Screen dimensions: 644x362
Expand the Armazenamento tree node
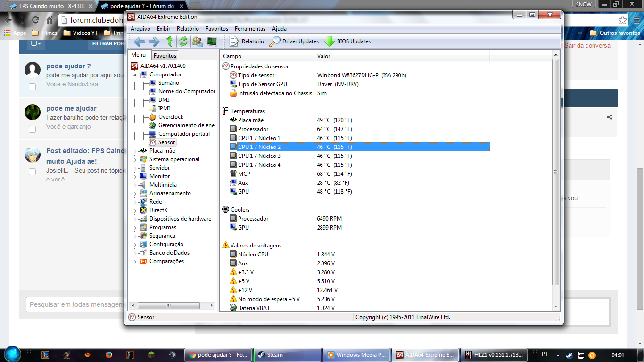(x=135, y=193)
